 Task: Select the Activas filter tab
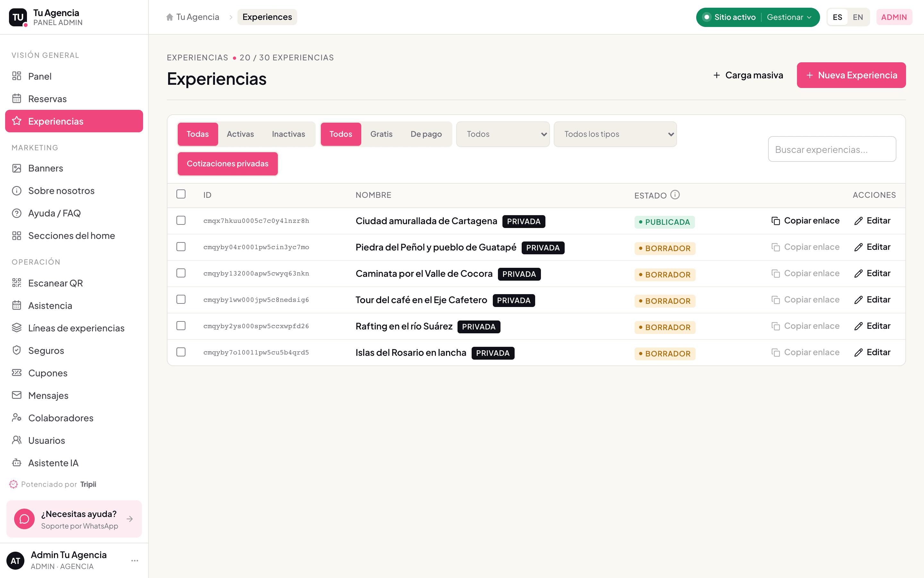click(x=240, y=134)
